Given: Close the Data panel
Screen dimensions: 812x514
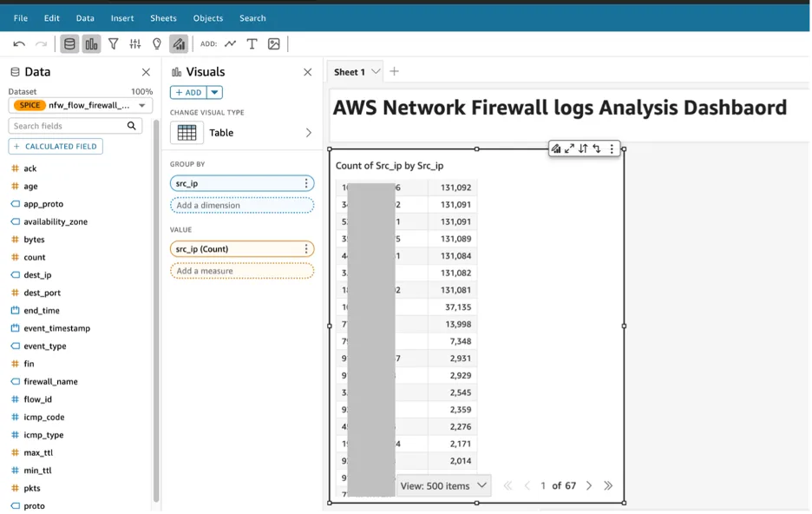Looking at the screenshot, I should coord(146,72).
